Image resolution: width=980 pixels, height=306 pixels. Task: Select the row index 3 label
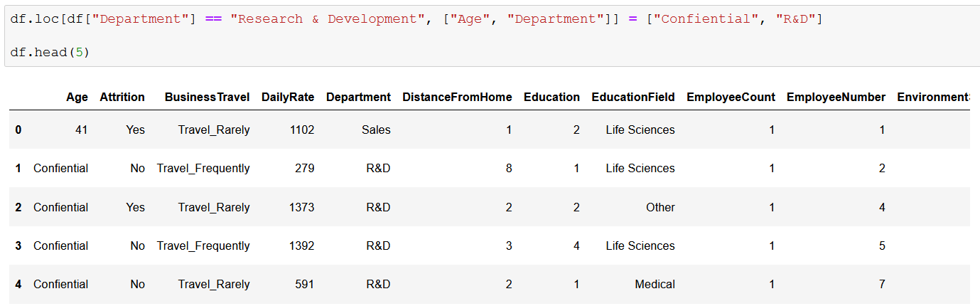[x=18, y=246]
